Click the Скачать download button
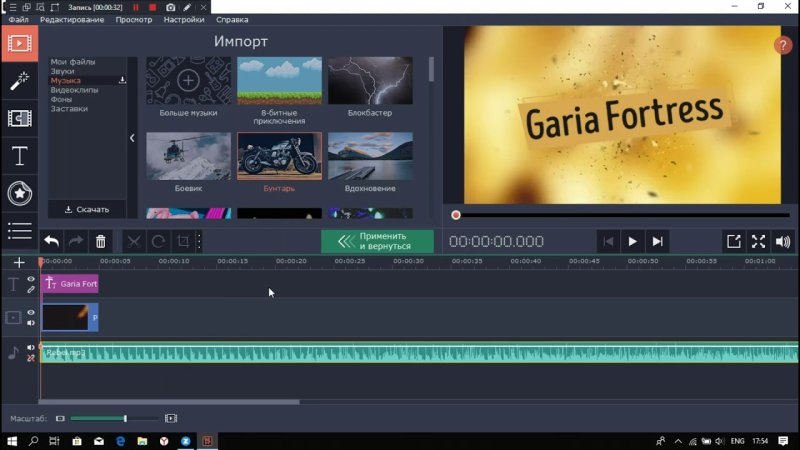800x450 pixels. click(87, 210)
